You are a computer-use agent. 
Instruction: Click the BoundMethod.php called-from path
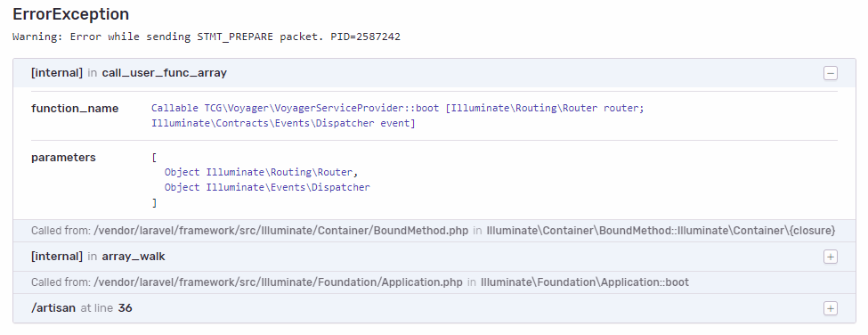point(280,231)
